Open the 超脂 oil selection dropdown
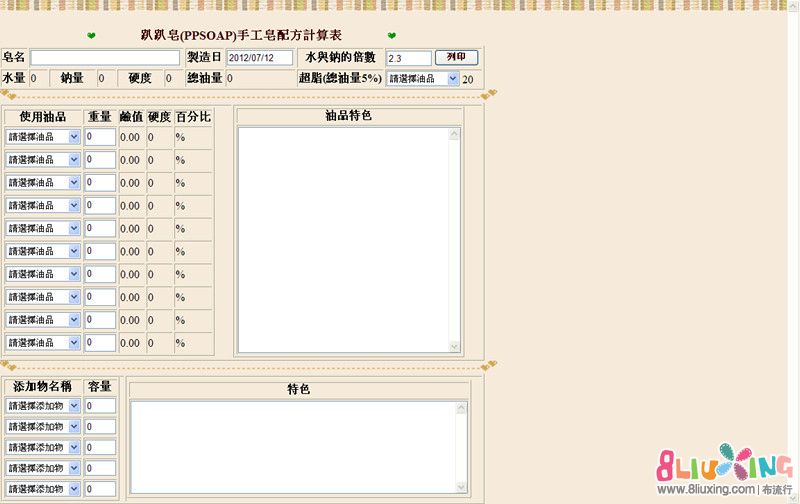The image size is (800, 504). pos(422,78)
